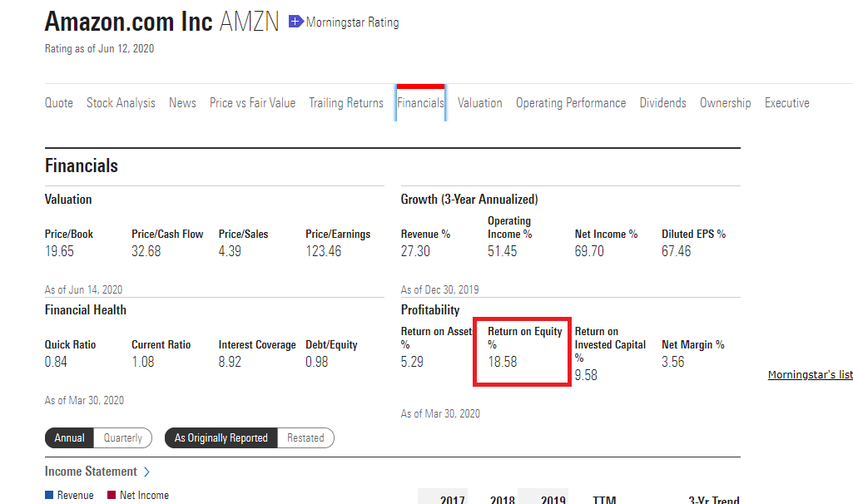
Task: Select Current Ratio value 1.08
Action: point(143,362)
